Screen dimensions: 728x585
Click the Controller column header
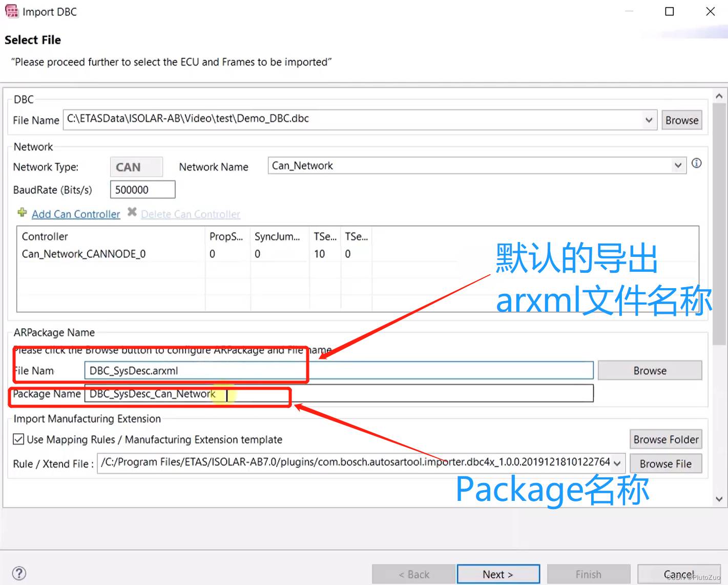pyautogui.click(x=111, y=236)
